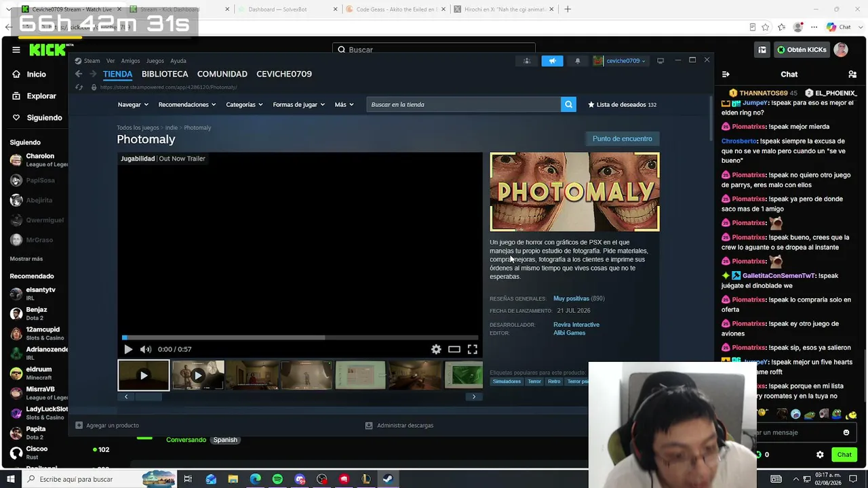Open Alibi Games publisher link
Screen dimensions: 868x488
pos(569,333)
